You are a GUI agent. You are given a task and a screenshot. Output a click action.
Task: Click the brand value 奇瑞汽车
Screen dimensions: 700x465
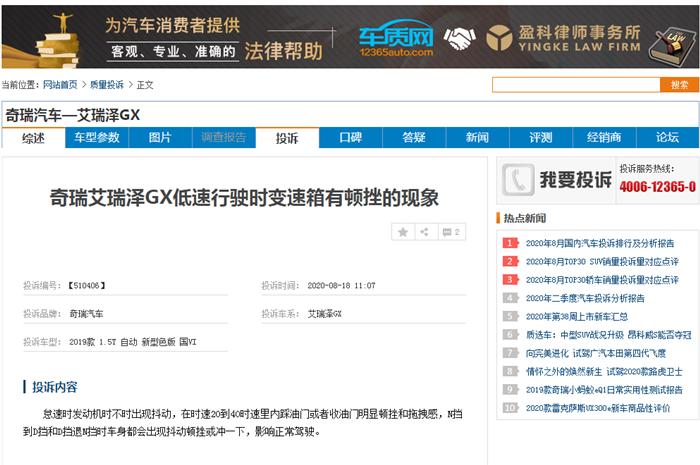coord(86,314)
